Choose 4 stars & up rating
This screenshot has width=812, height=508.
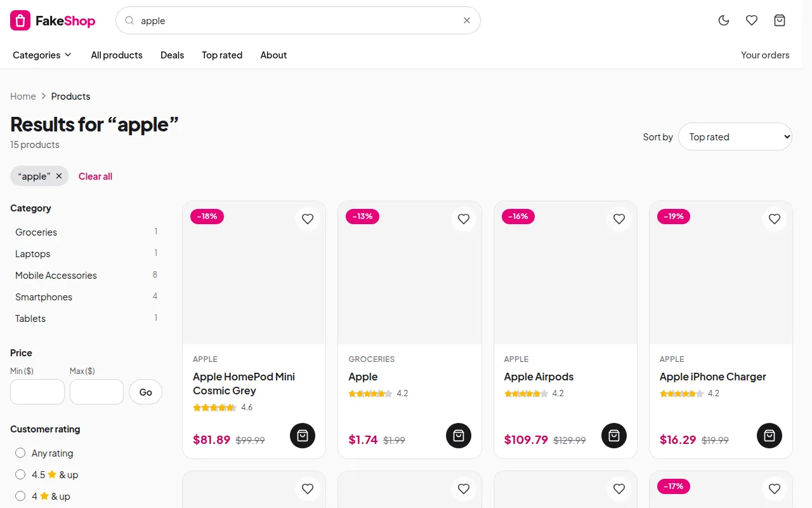[x=20, y=496]
